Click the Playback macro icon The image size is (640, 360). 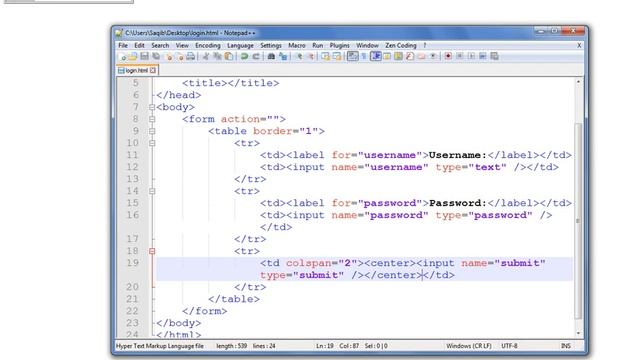point(471,56)
